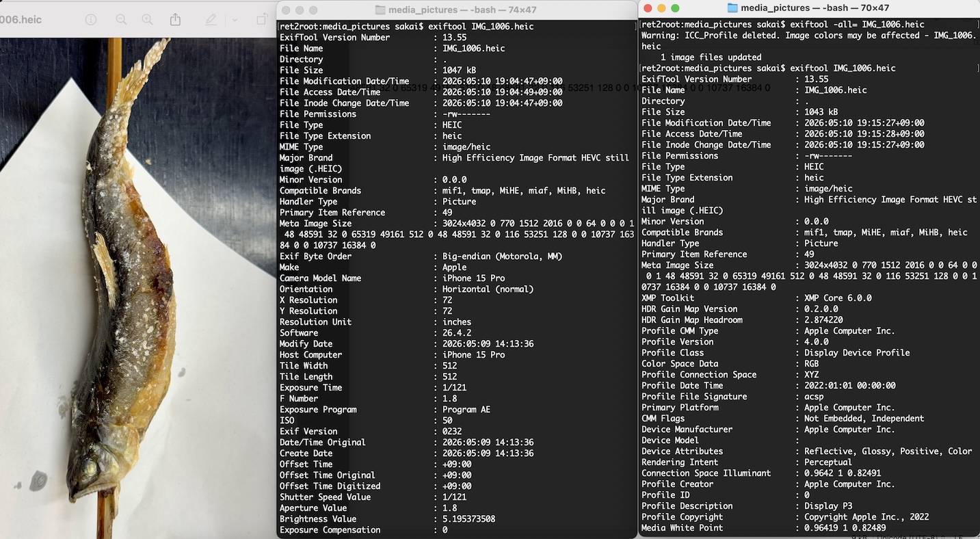
Task: Click the 'Camera Model Name' label
Action: pyautogui.click(x=320, y=278)
